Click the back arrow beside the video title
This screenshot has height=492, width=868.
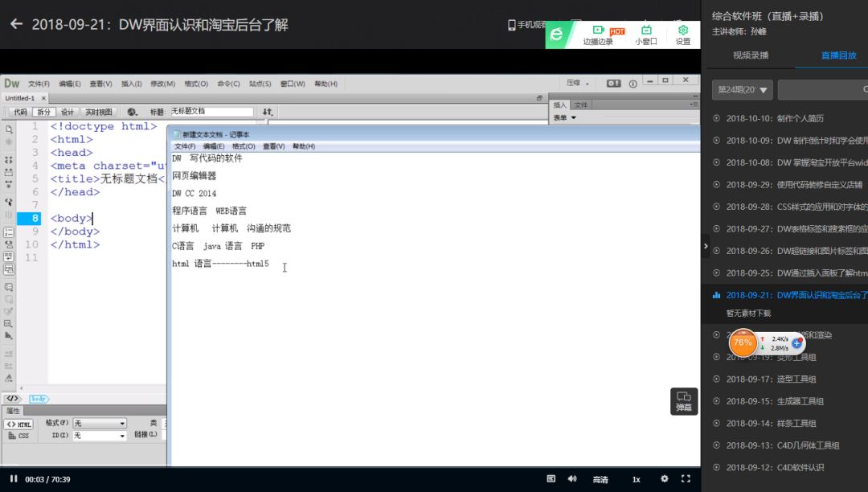16,24
